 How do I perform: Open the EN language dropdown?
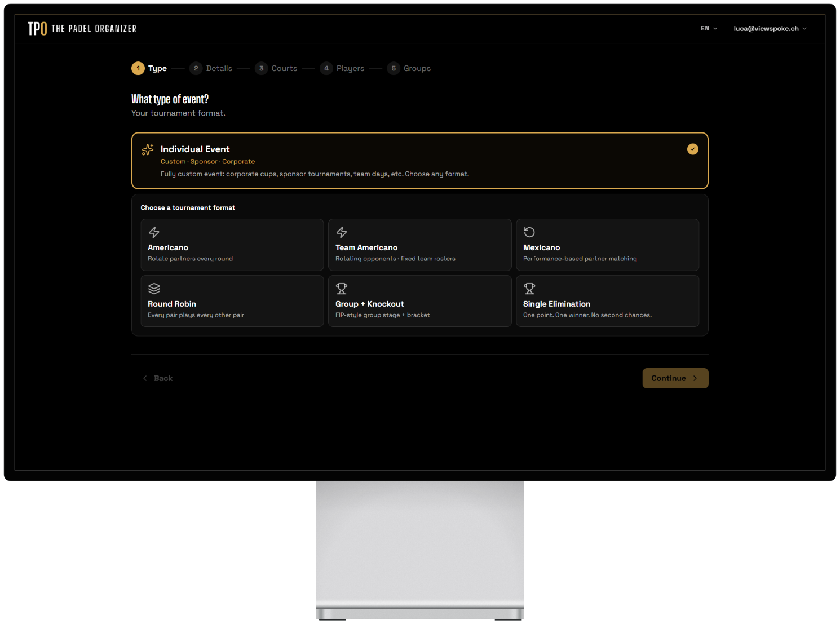tap(709, 28)
